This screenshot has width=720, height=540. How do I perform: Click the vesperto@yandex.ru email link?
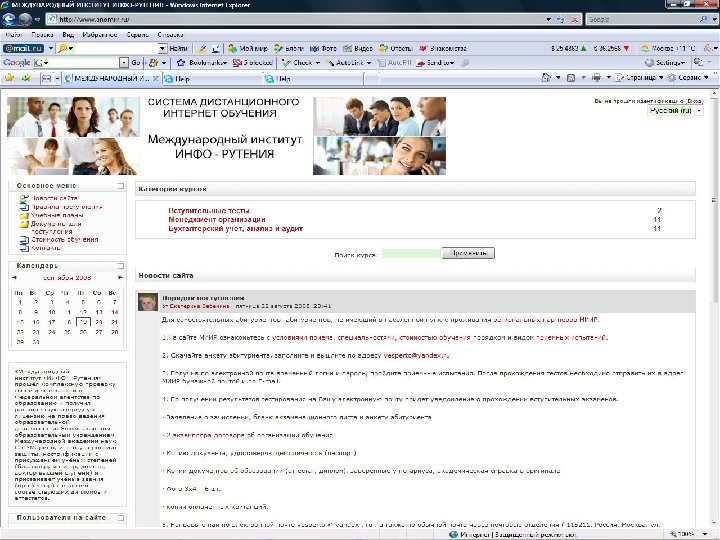(x=416, y=355)
